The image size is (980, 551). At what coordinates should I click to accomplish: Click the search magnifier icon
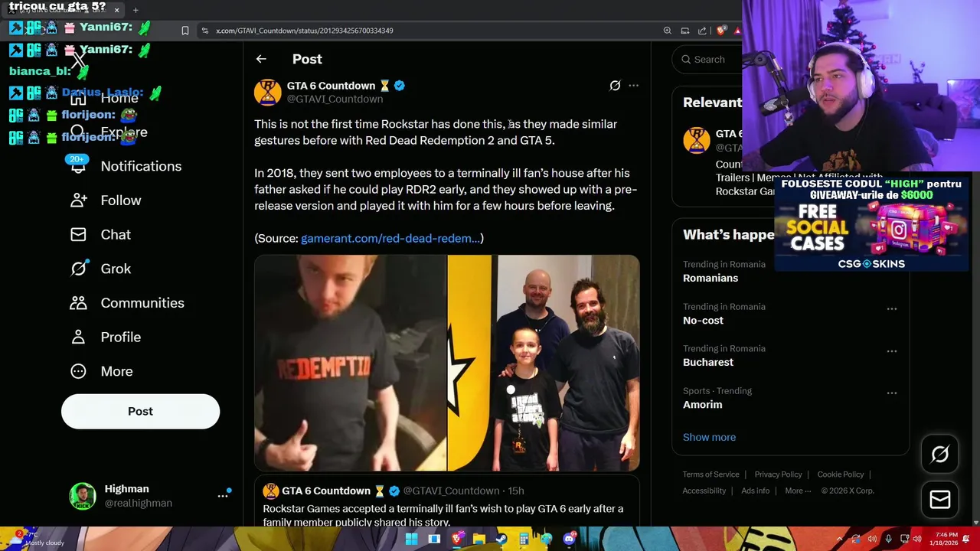pyautogui.click(x=687, y=60)
